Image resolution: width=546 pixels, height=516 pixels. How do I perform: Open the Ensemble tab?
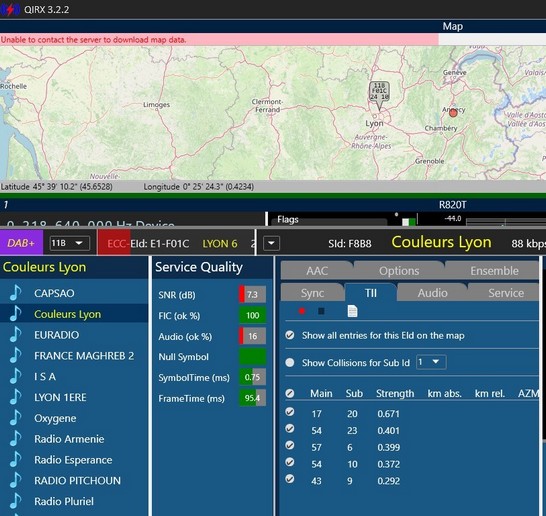(x=494, y=271)
